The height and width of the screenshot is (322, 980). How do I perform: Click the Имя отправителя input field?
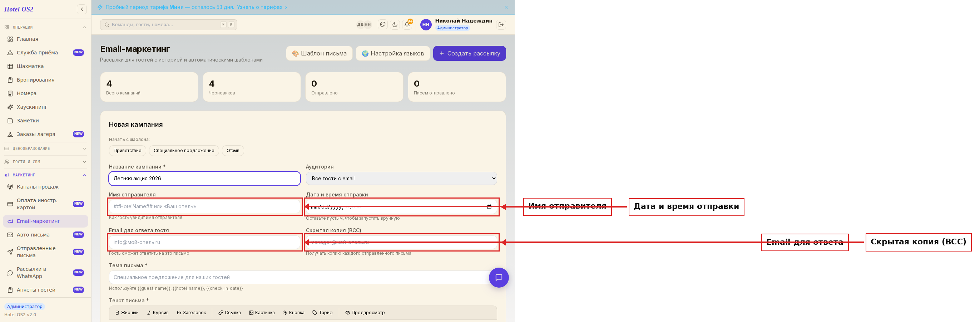tap(205, 207)
